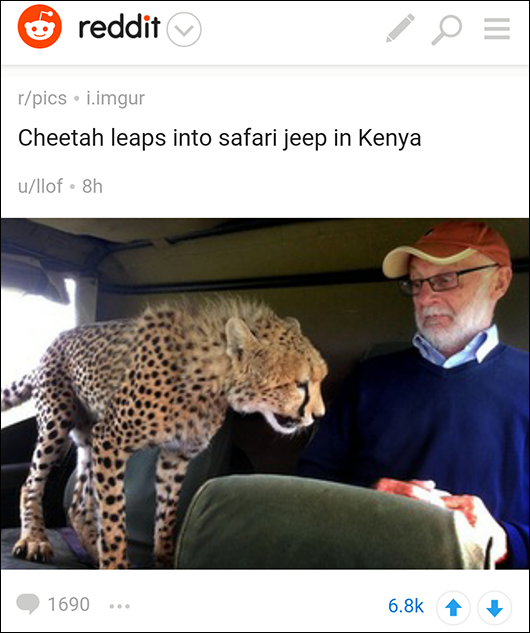Open search with the magnifying glass icon
Screen dimensions: 530x633
446,30
